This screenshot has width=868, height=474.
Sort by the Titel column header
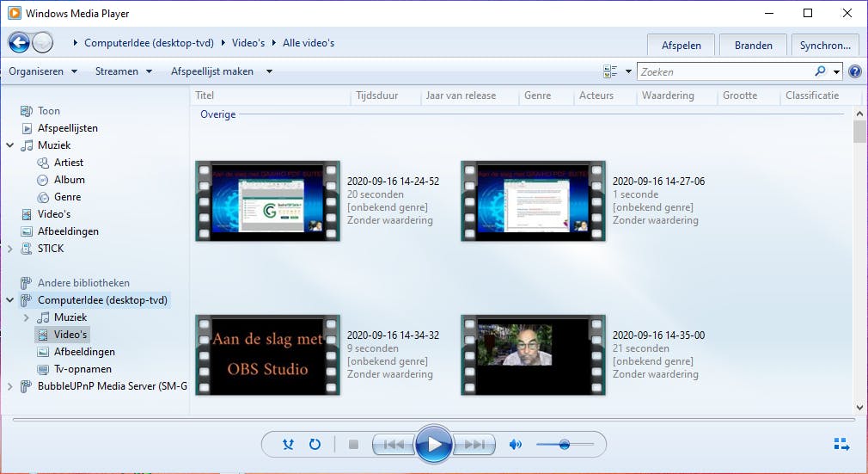pos(271,95)
